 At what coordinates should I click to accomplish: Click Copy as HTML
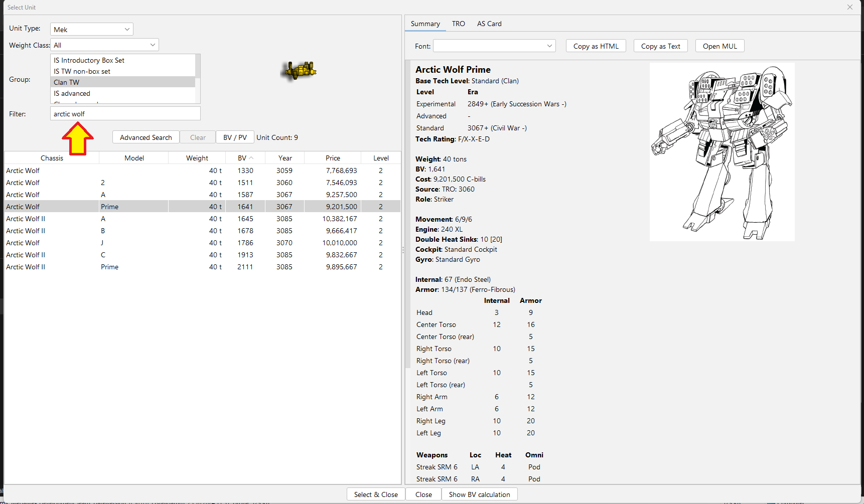(x=596, y=46)
